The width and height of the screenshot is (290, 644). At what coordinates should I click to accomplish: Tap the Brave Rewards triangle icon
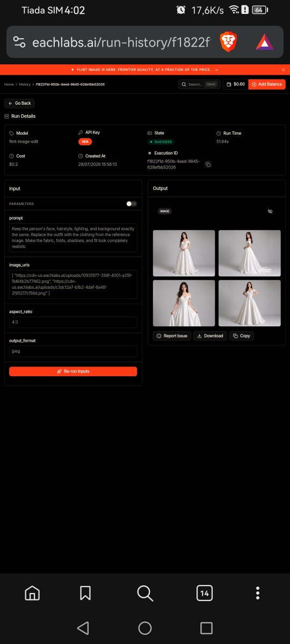click(x=264, y=42)
